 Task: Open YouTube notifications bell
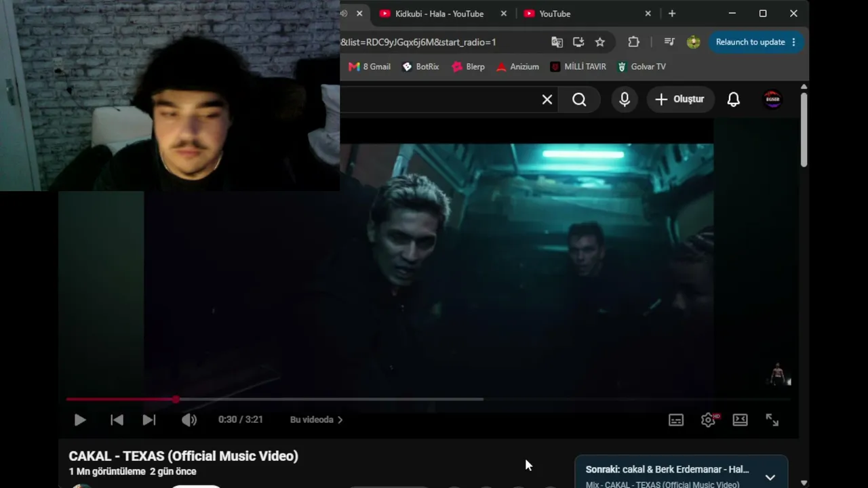click(734, 100)
